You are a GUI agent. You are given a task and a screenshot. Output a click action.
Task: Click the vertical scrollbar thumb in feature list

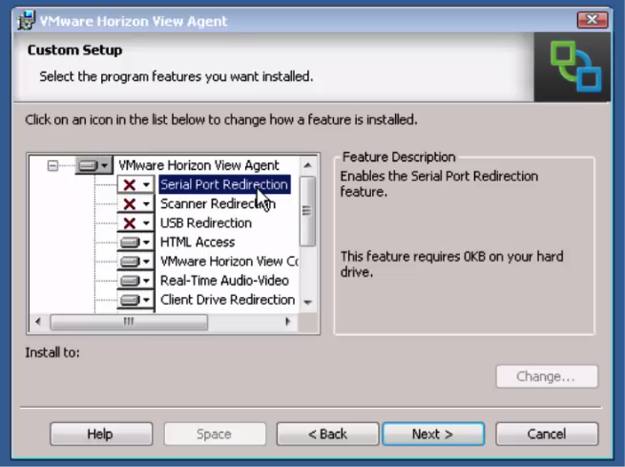tap(307, 211)
